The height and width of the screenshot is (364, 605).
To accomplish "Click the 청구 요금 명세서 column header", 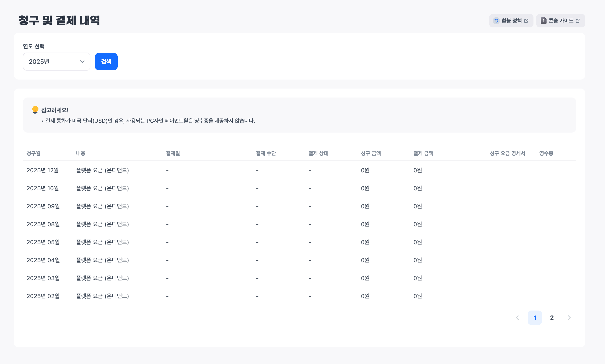I will 507,153.
